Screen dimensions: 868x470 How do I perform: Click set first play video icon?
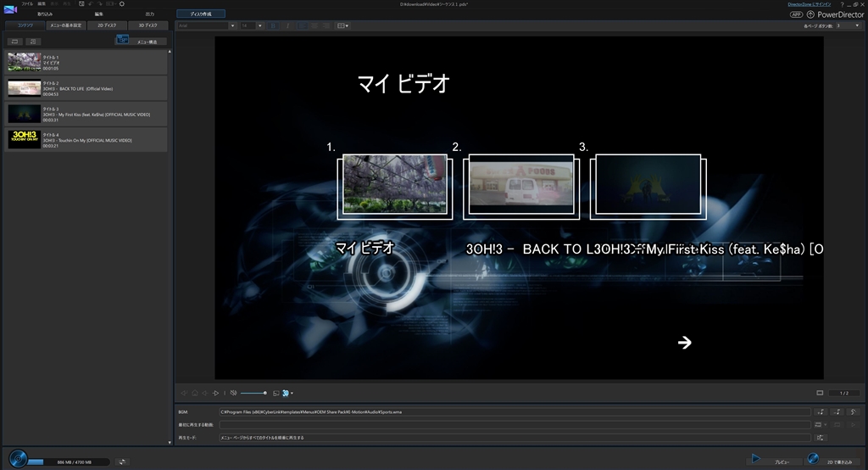[820, 424]
